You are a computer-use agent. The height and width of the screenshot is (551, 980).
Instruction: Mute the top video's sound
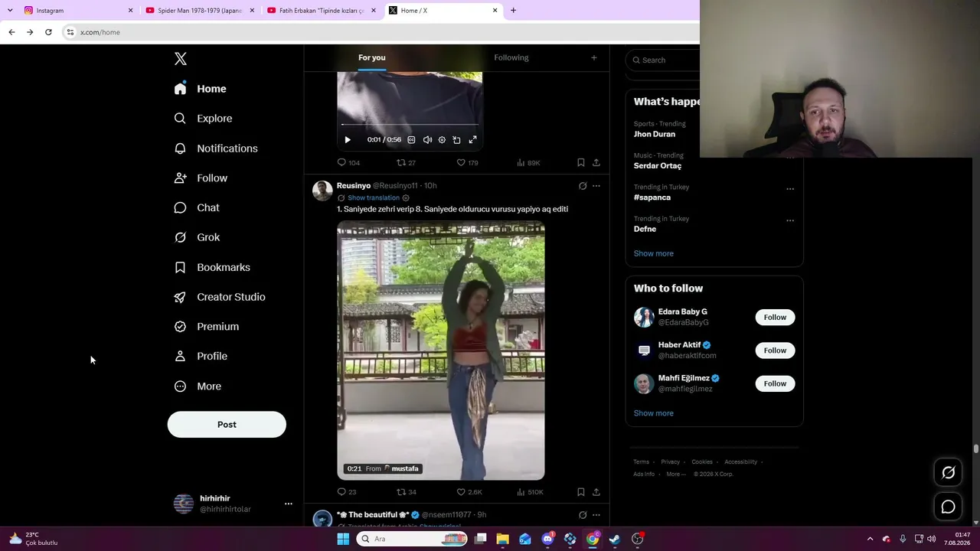(x=427, y=140)
